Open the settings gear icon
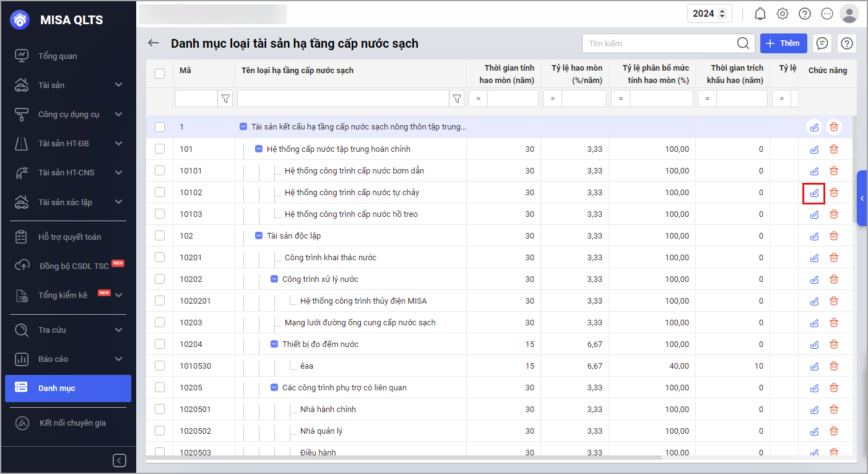 pos(783,14)
